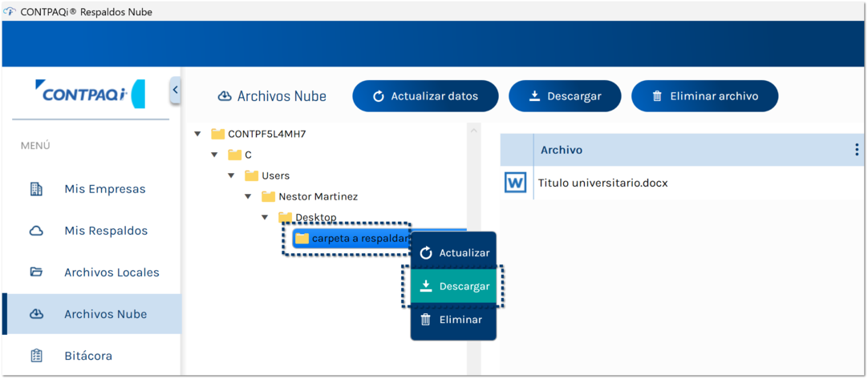Click the Eliminar archivo button
Screen dimensions: 868x379
tap(704, 96)
